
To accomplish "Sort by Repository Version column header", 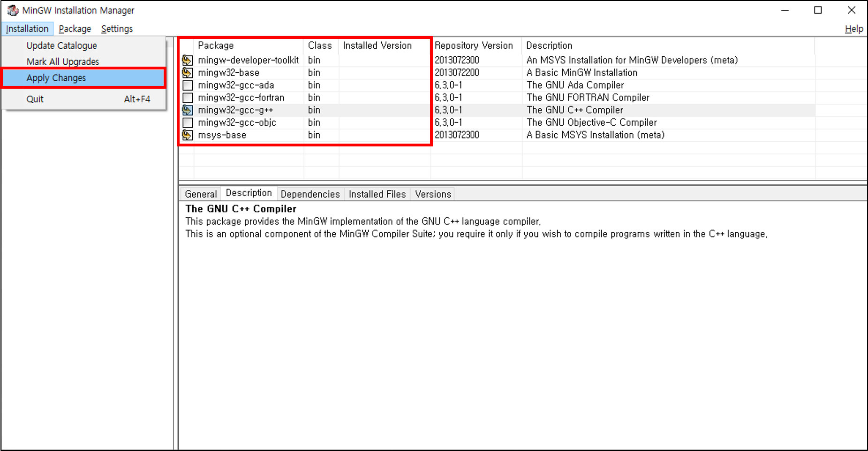I will tap(476, 46).
